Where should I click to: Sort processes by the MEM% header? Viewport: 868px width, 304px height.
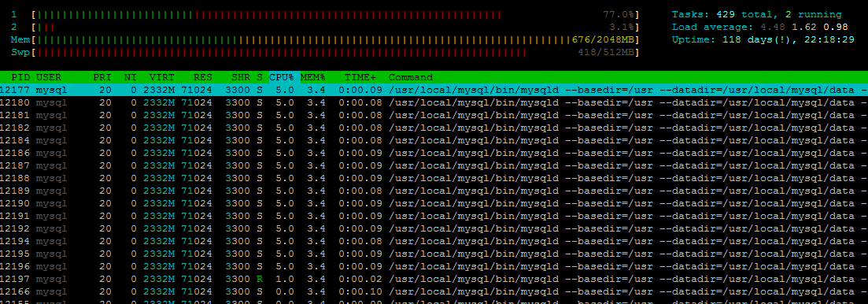(x=312, y=77)
